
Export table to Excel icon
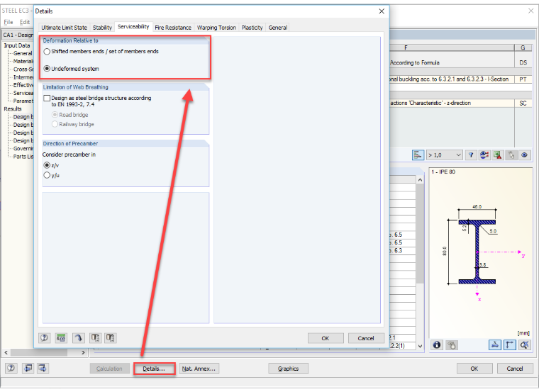[x=497, y=155]
